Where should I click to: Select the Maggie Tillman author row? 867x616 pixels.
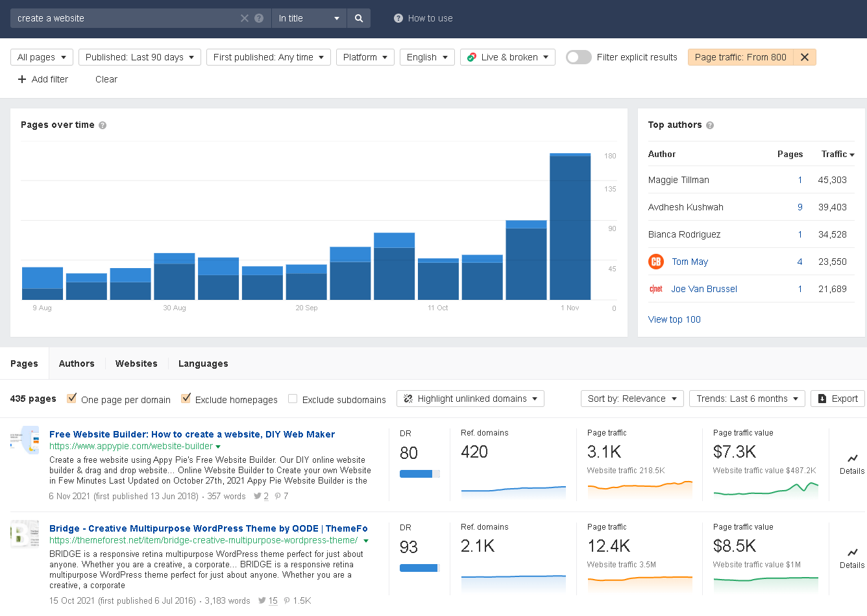[x=751, y=180]
